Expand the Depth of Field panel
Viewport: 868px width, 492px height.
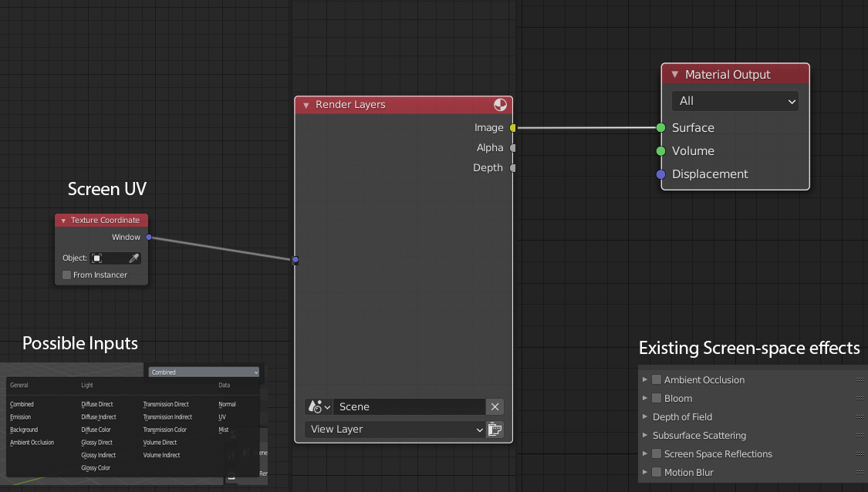(x=645, y=416)
